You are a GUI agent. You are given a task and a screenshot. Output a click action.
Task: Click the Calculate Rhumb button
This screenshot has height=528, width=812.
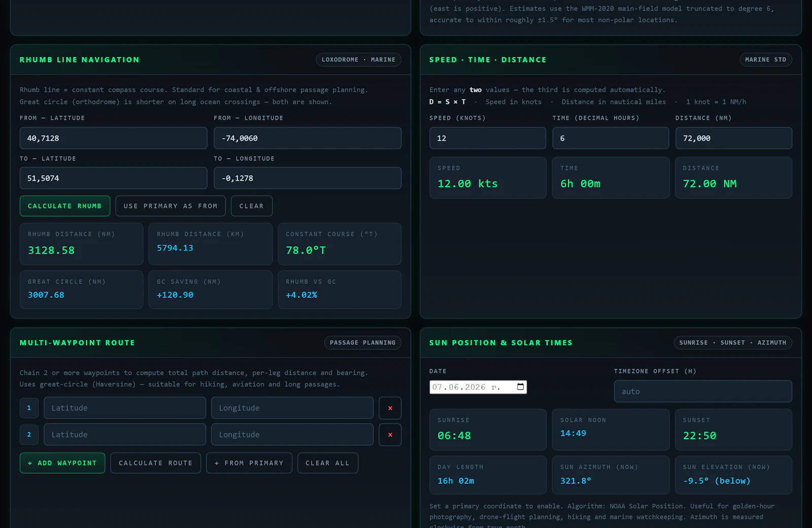pyautogui.click(x=65, y=206)
